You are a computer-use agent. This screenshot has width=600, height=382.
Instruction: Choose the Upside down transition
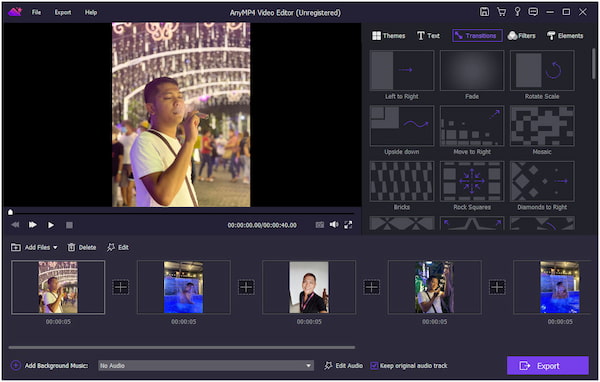tap(401, 126)
